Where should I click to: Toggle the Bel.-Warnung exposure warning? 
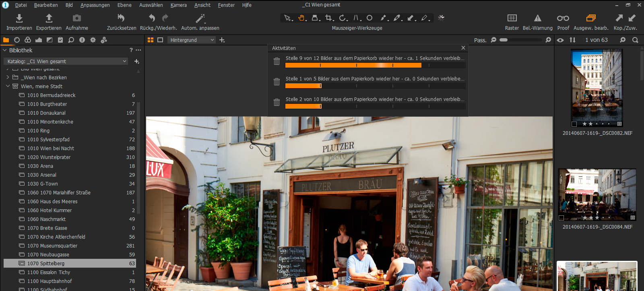pyautogui.click(x=537, y=18)
